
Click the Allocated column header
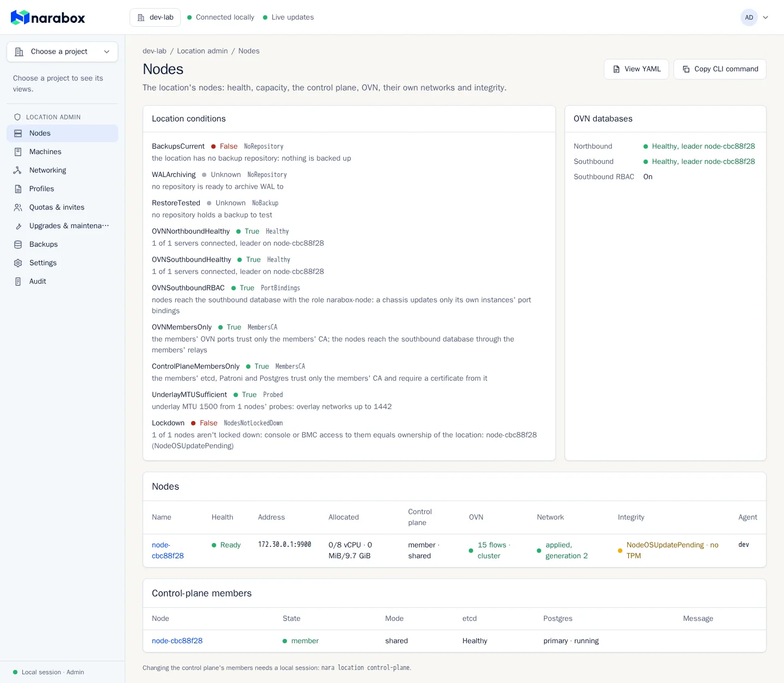[x=344, y=517]
